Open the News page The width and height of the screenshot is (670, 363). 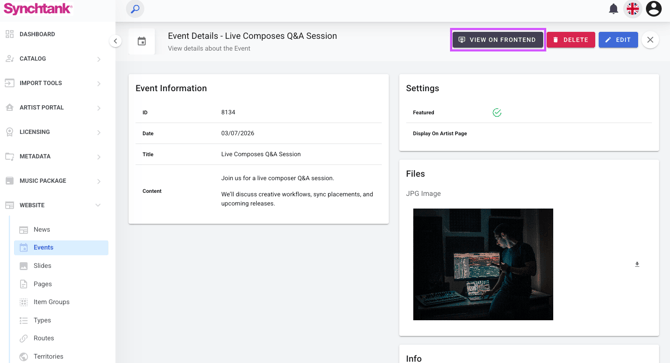(42, 230)
